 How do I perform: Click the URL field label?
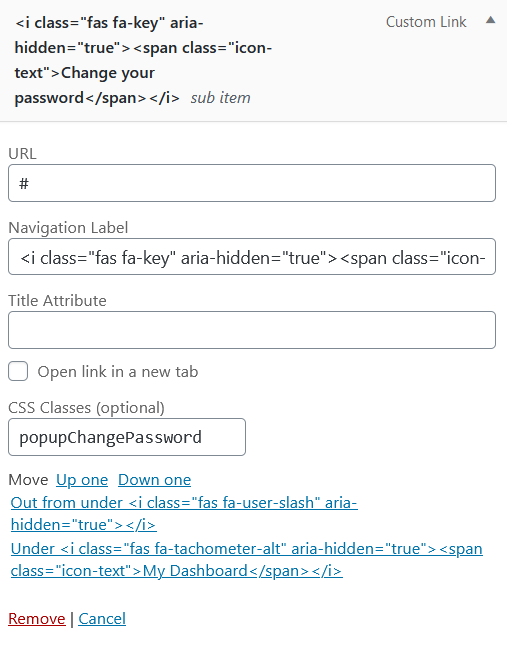[x=22, y=154]
